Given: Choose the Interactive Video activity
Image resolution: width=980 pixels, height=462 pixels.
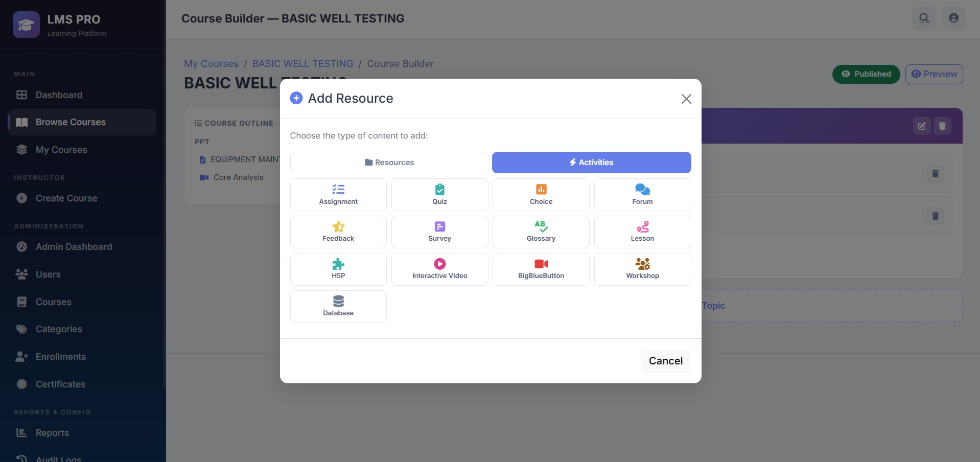Looking at the screenshot, I should [x=439, y=269].
